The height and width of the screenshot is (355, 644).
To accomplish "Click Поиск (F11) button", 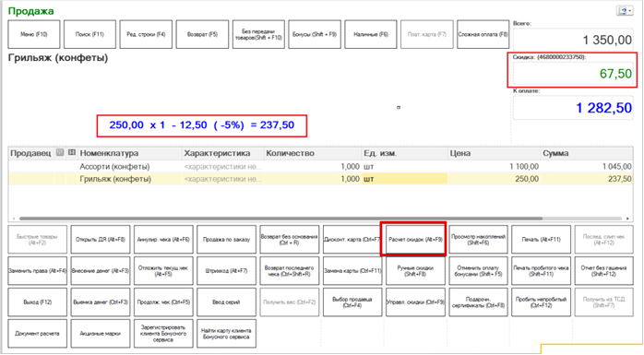I will (89, 34).
